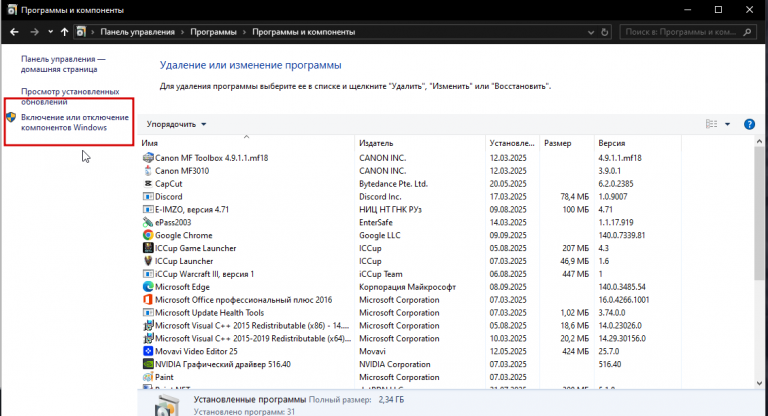Click the title bar Programs and Features icon
Viewport: 768px width, 416px height.
pos(12,10)
